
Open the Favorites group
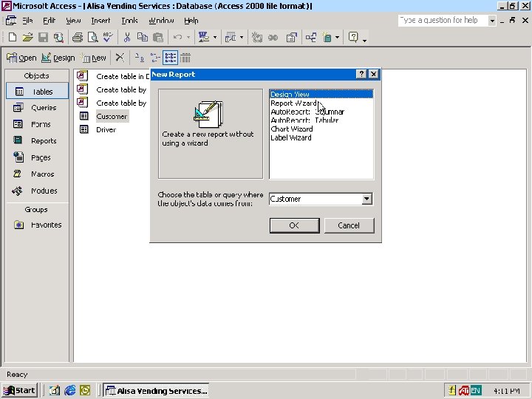click(38, 225)
